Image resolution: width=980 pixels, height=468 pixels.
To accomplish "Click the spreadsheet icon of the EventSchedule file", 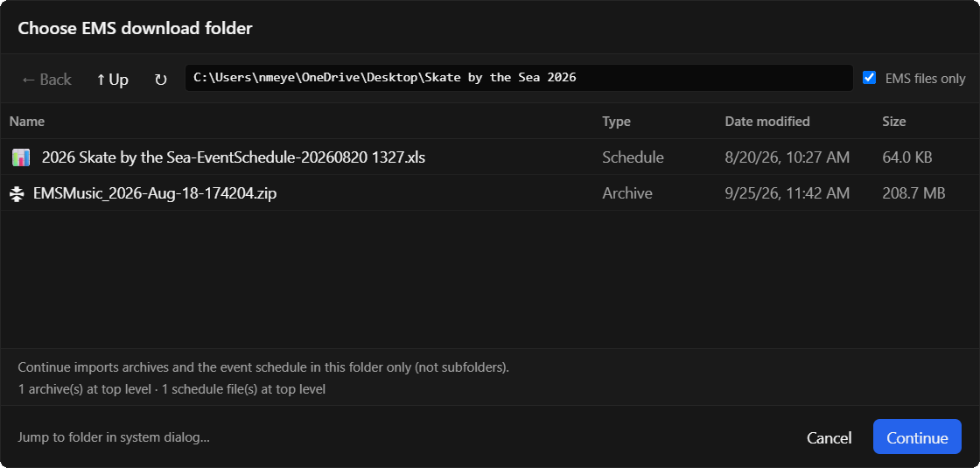I will [21, 157].
